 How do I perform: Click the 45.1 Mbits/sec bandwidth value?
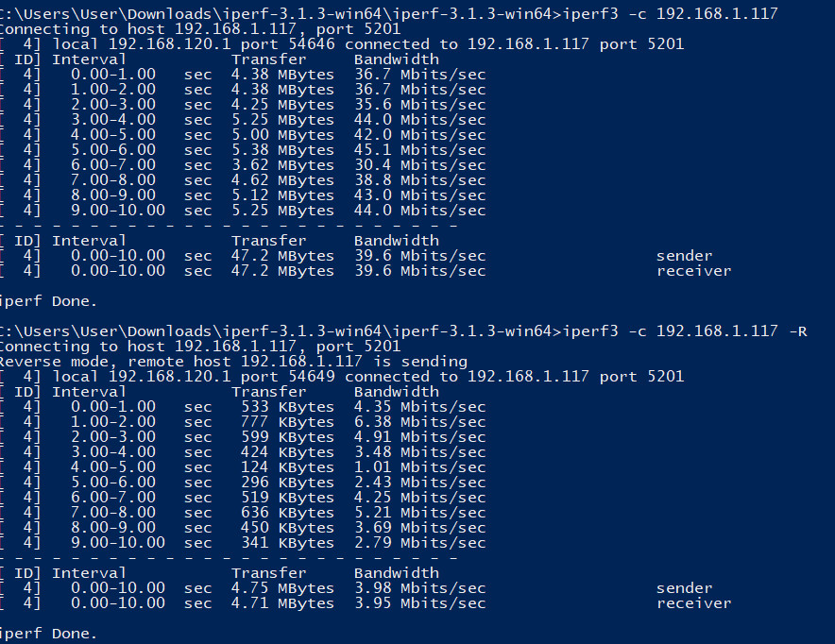tap(420, 150)
